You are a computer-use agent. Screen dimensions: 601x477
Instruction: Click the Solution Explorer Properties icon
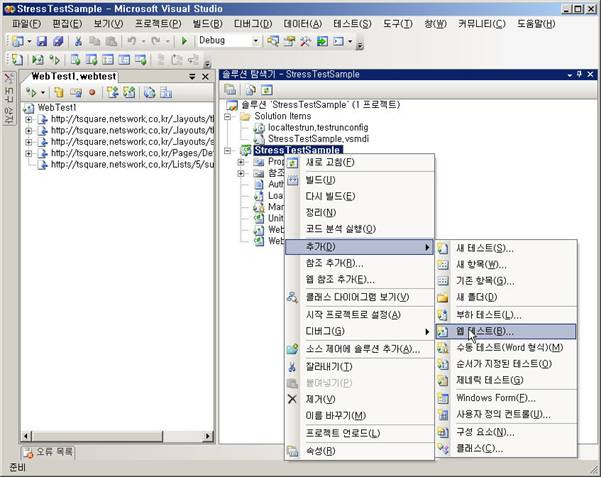point(230,90)
